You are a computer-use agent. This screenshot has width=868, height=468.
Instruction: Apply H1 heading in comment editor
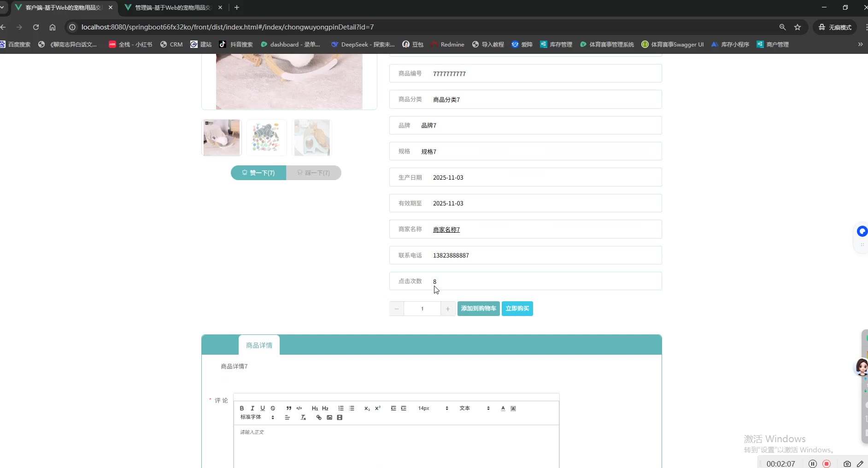tap(315, 408)
